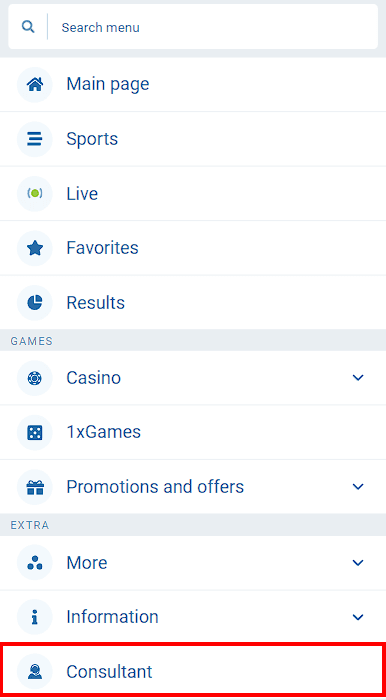Click the Favorites star icon
This screenshot has height=700, width=386.
tap(35, 248)
